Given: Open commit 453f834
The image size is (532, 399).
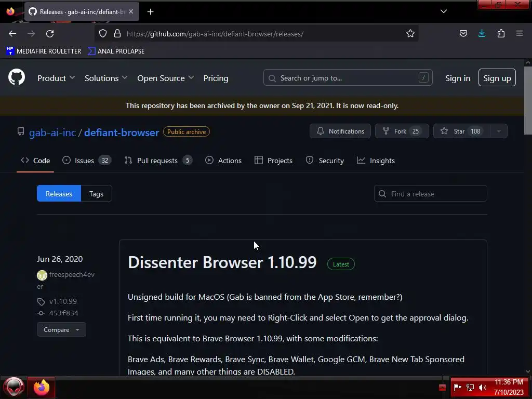Looking at the screenshot, I should (x=63, y=313).
